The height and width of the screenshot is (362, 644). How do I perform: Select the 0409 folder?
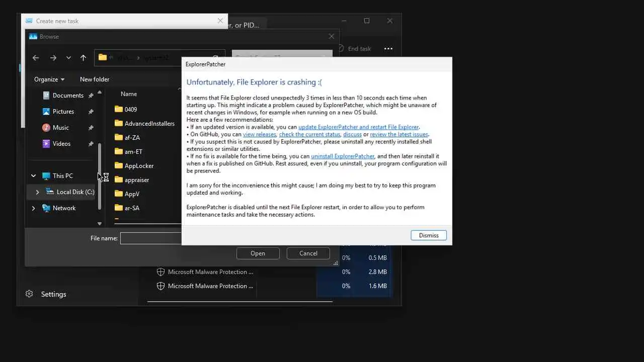point(131,109)
